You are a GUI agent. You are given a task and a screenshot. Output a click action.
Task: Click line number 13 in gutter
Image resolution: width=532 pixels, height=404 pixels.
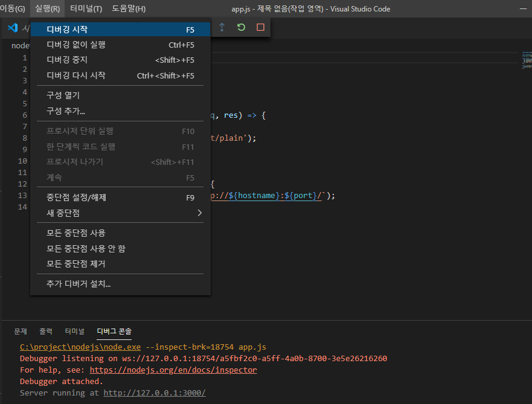point(22,196)
